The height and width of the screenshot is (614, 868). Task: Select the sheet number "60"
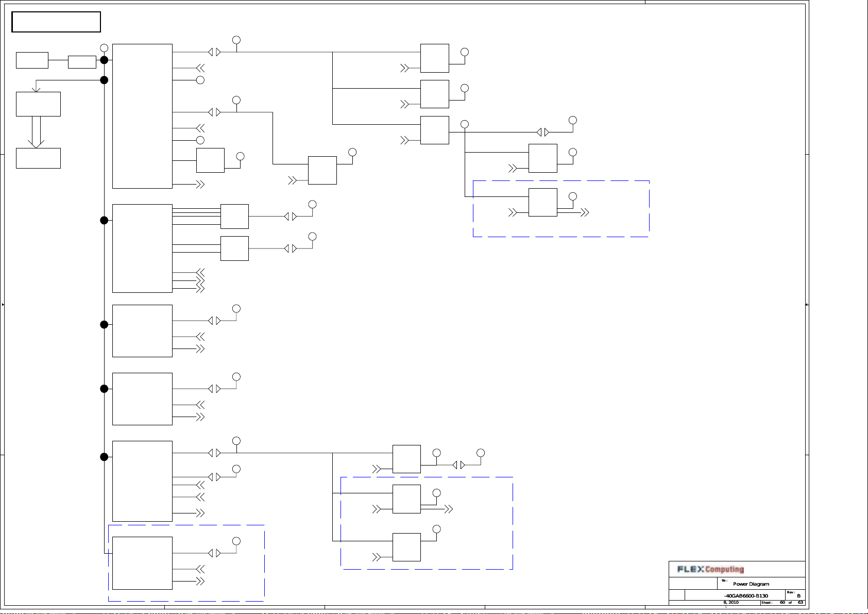tap(782, 602)
